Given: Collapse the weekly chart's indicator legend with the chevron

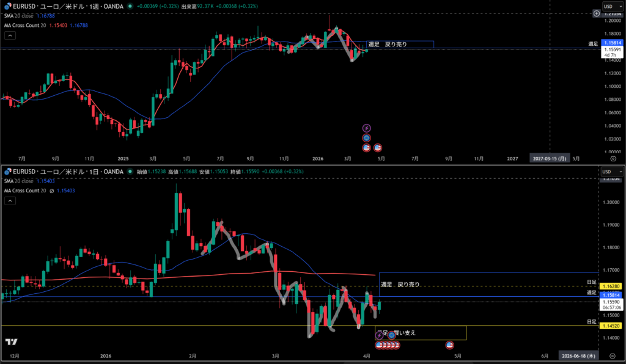Looking at the screenshot, I should [x=10, y=35].
